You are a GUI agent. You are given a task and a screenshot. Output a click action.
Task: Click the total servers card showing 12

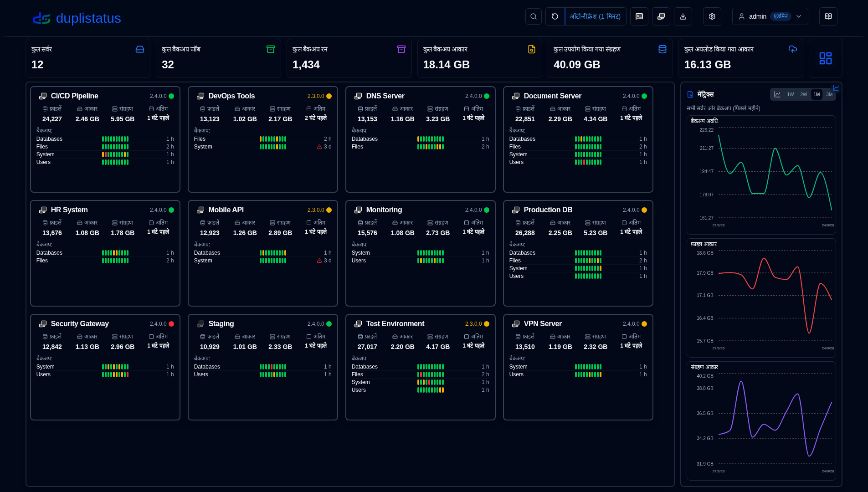point(88,58)
